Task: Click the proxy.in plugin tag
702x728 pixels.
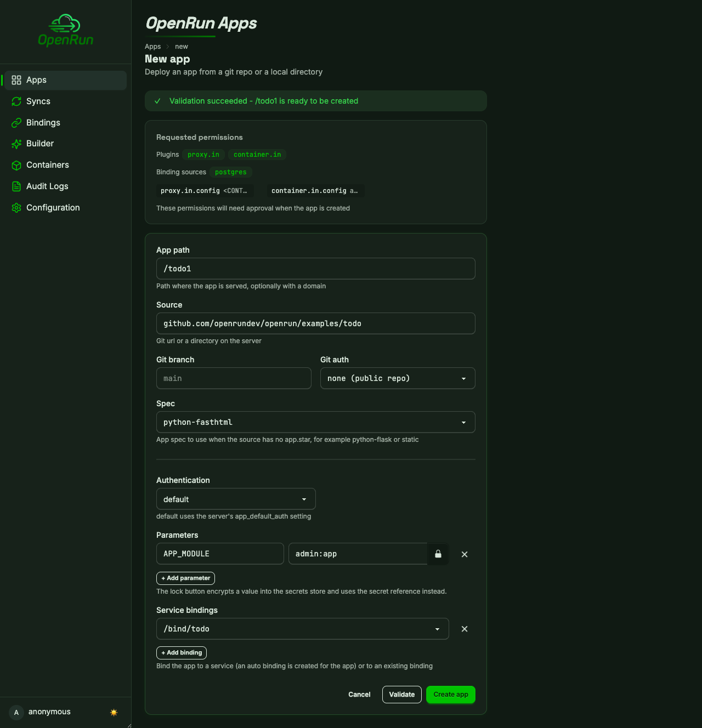Action: click(x=203, y=155)
